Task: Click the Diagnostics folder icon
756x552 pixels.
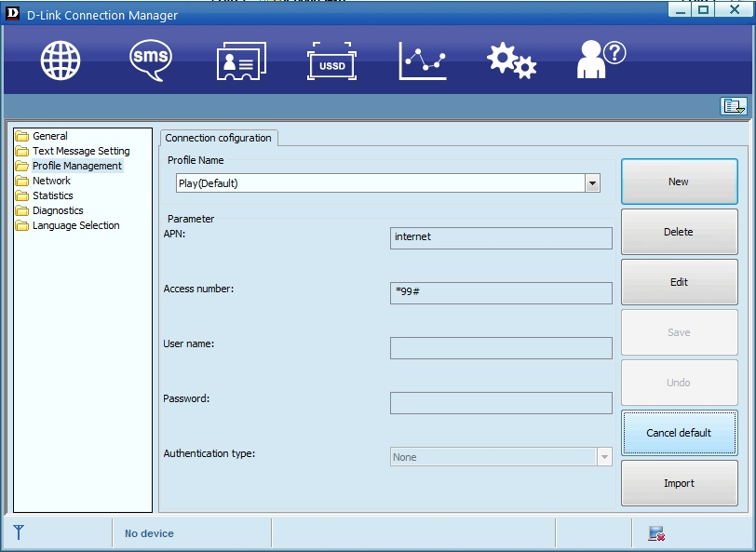Action: click(x=21, y=211)
